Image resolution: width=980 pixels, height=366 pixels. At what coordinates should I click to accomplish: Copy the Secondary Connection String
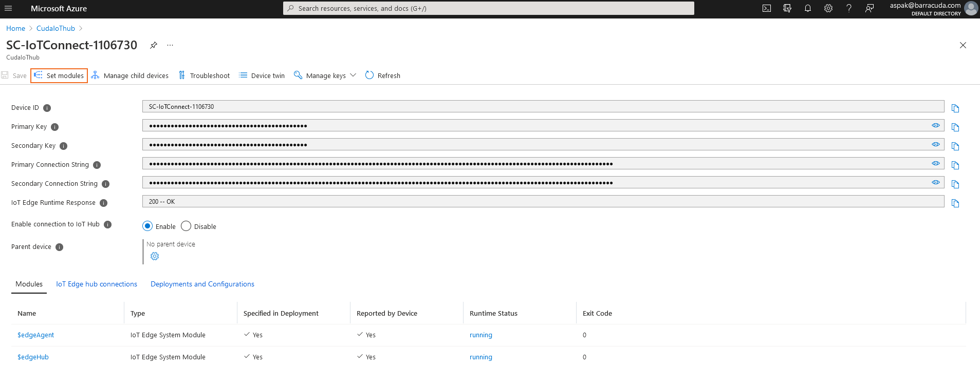(955, 184)
